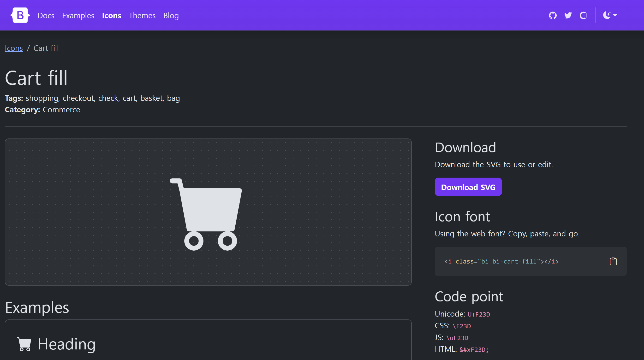644x360 pixels.
Task: Click the JS \uF23D code value
Action: [457, 338]
